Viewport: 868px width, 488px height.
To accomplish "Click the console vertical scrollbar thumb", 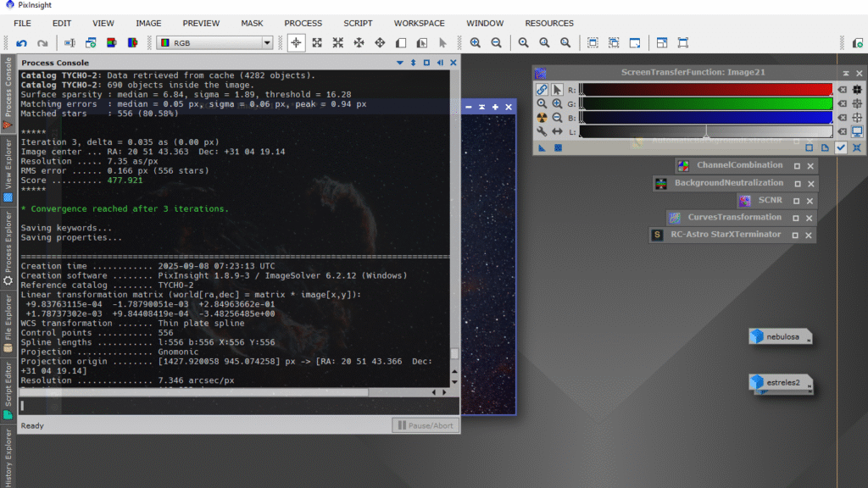I will tap(454, 353).
